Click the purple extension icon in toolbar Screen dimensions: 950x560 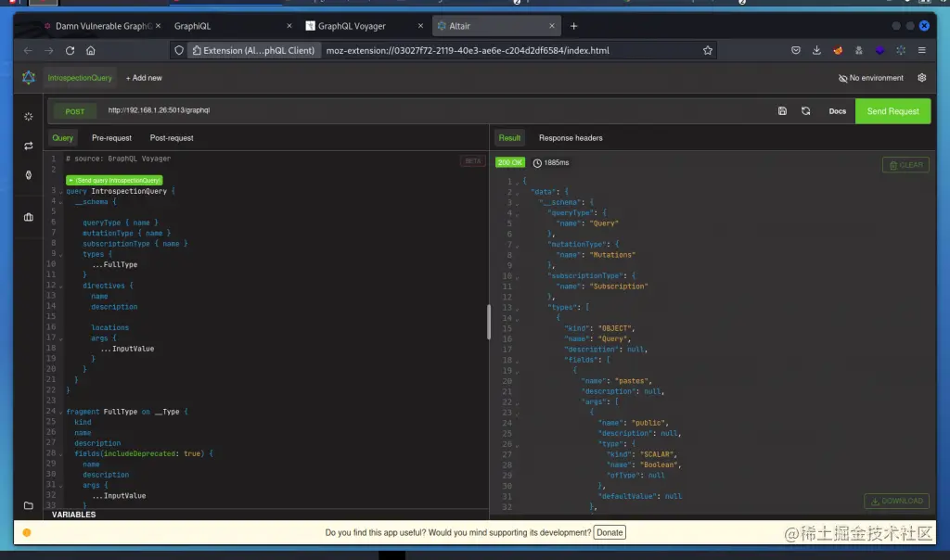coord(879,50)
